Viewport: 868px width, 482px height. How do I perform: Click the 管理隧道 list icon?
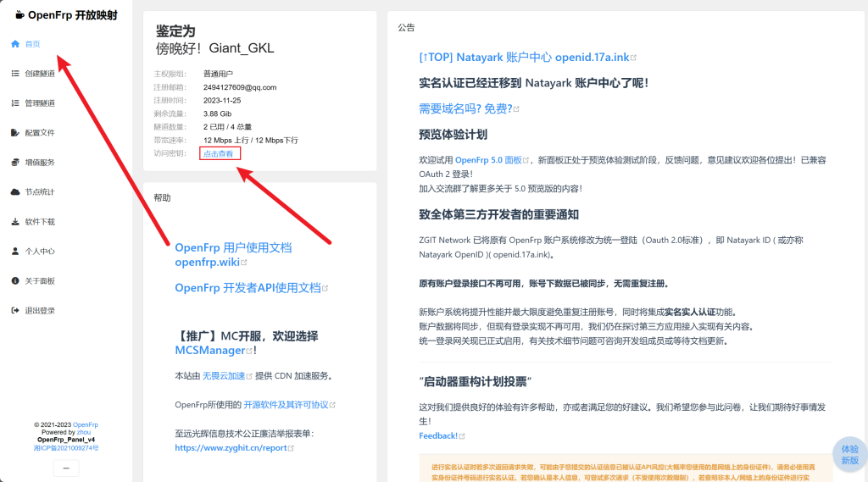pos(15,103)
